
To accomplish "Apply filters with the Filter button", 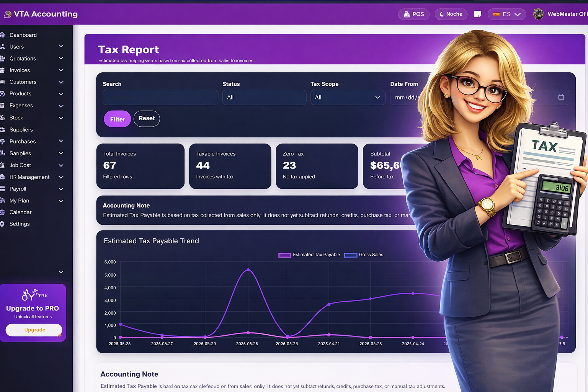I will pyautogui.click(x=118, y=119).
